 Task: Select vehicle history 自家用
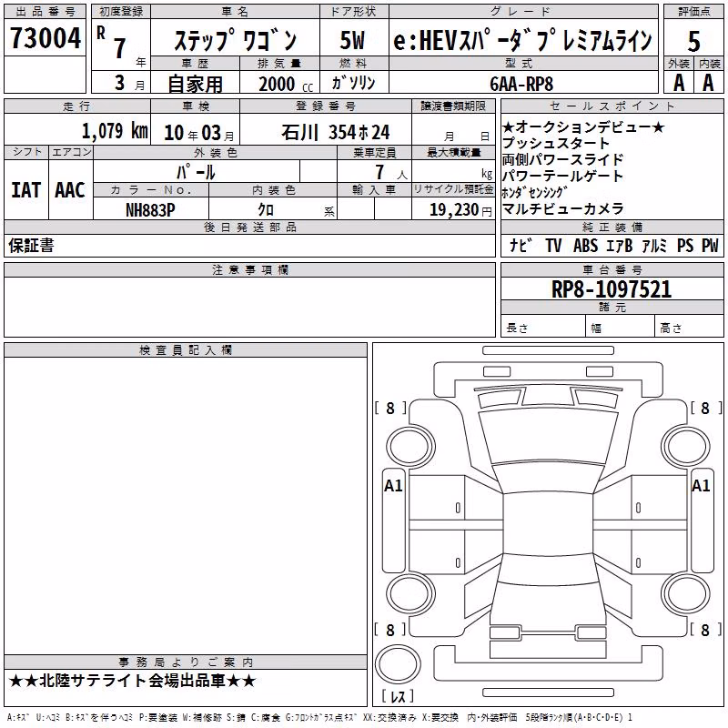click(x=195, y=84)
